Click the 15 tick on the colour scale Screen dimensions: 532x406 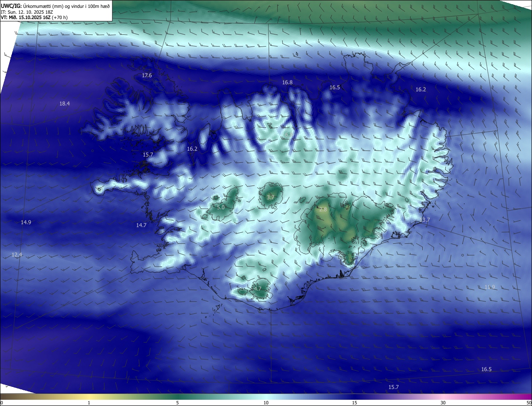coord(355,403)
